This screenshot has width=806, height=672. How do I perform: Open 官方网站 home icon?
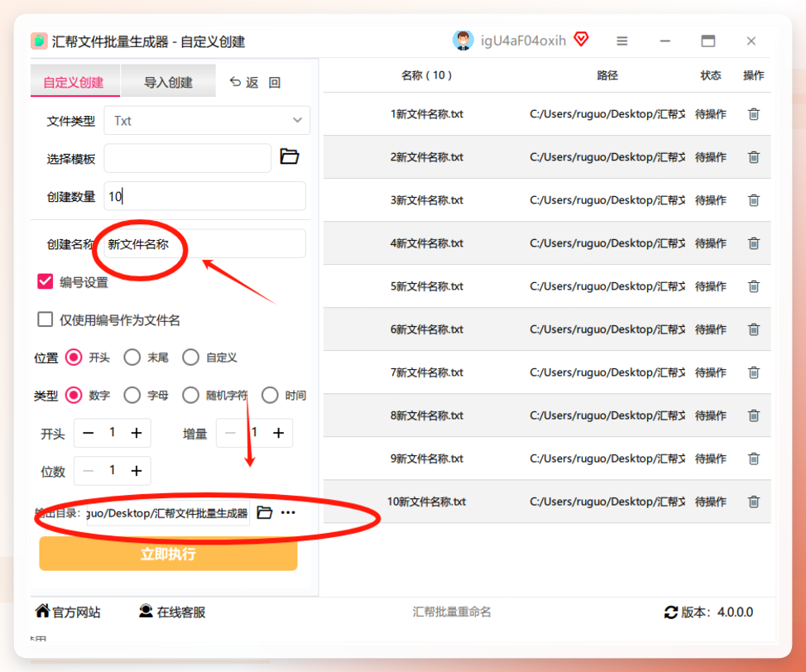click(43, 611)
